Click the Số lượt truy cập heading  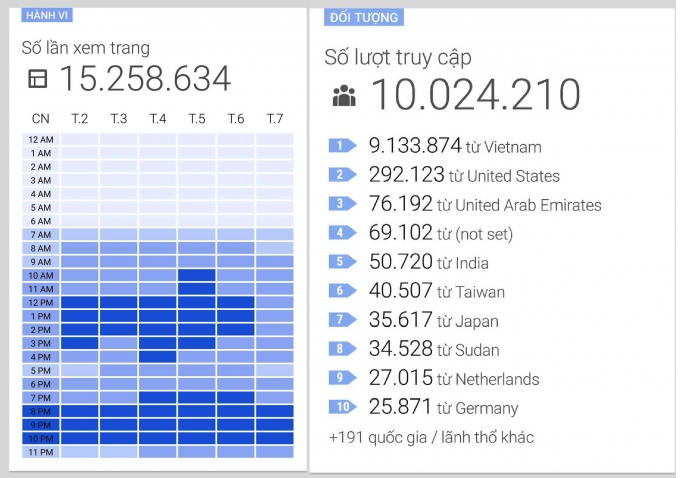click(398, 57)
